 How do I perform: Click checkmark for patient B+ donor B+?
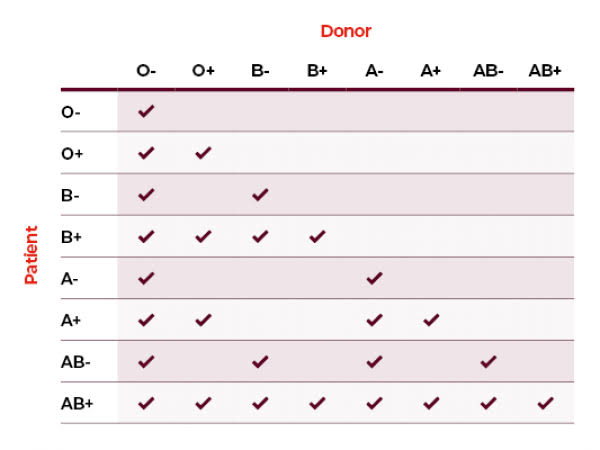point(317,236)
